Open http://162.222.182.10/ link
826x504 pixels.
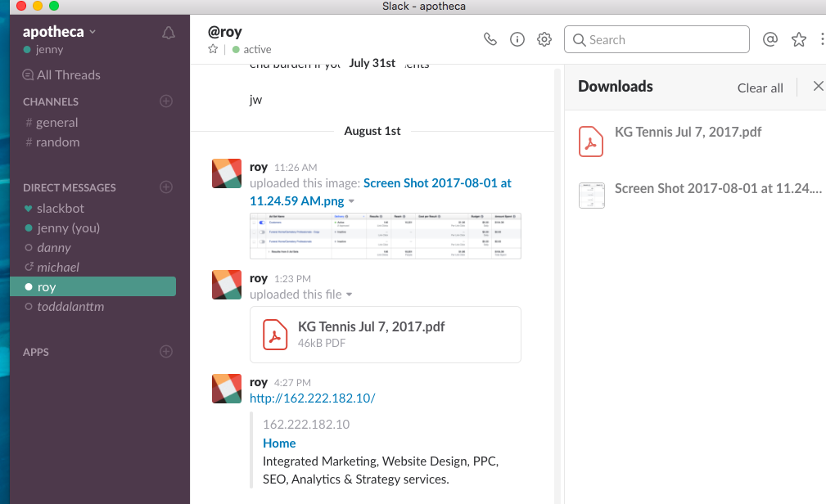point(313,398)
